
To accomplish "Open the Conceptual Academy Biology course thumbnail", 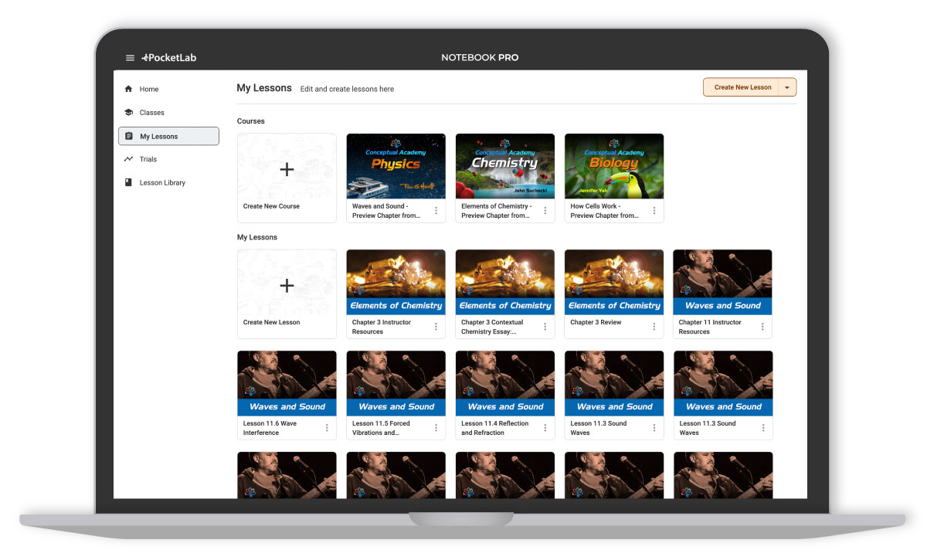I will [614, 166].
